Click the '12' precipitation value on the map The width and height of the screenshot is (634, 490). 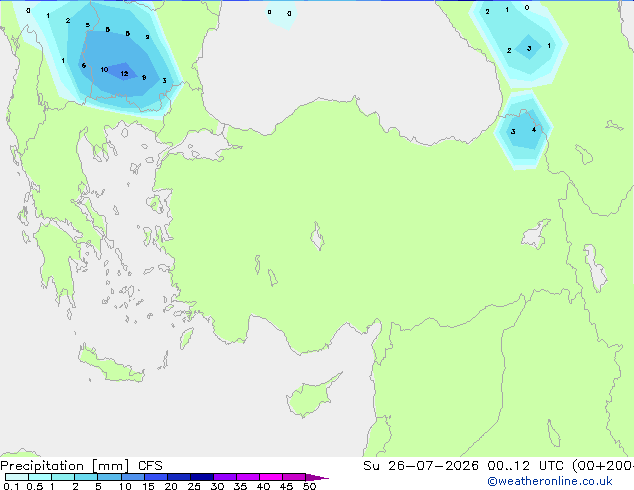tap(125, 74)
